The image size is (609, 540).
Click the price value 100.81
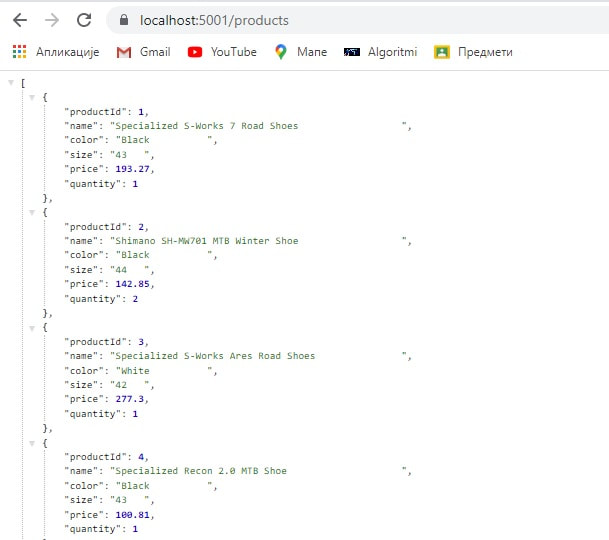pos(132,515)
